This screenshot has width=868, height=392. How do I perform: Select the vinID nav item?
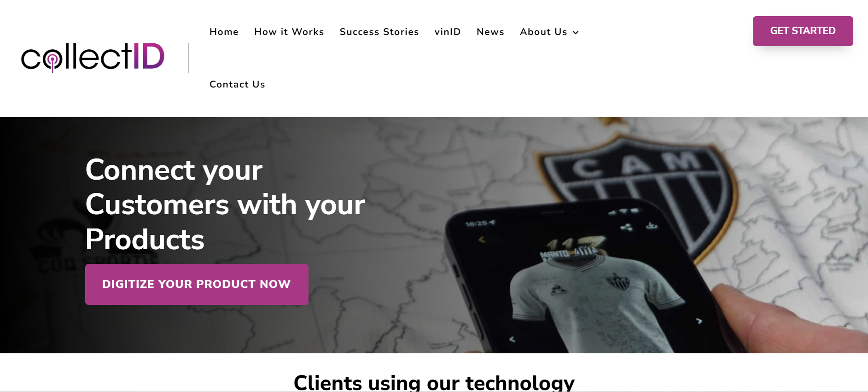[448, 32]
